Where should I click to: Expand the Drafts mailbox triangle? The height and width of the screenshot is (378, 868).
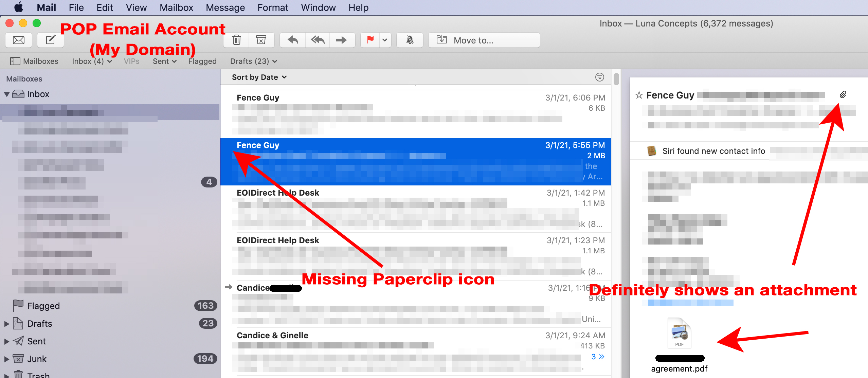[x=6, y=324]
